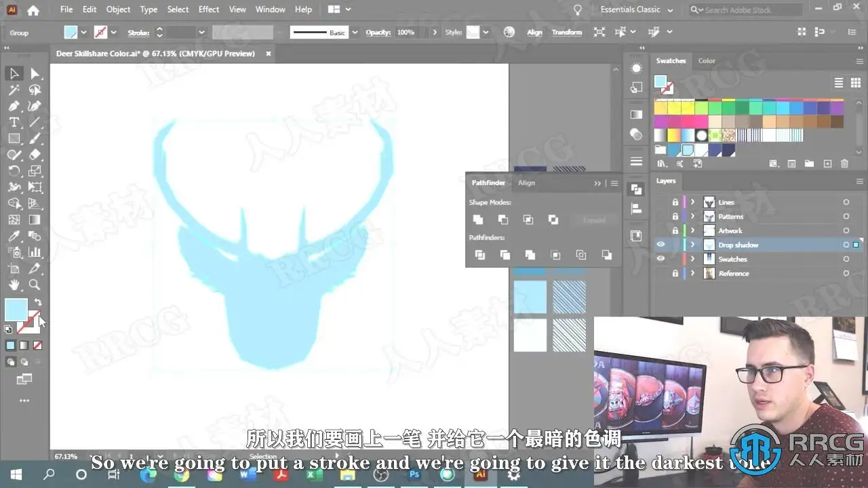Expand the Drop shadow layer
868x488 pixels.
pos(692,245)
